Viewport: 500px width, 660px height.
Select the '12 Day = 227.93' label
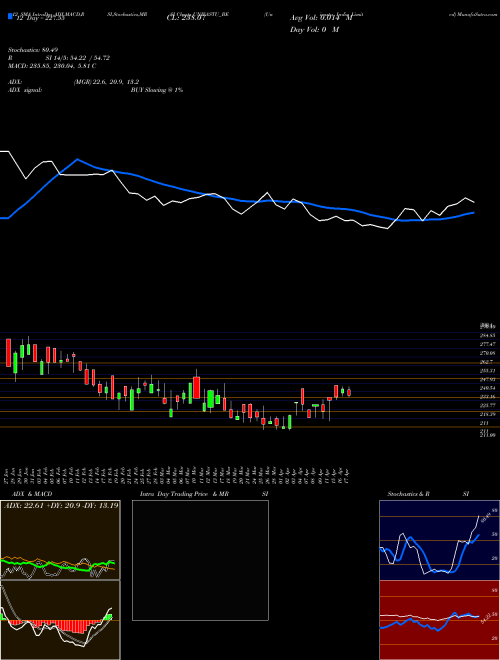pos(40,18)
